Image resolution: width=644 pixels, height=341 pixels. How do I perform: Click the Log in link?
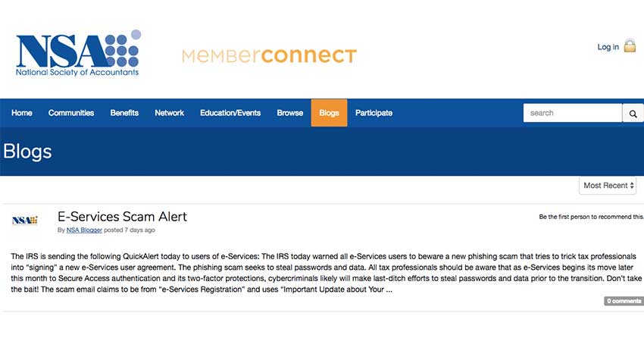[x=608, y=47]
